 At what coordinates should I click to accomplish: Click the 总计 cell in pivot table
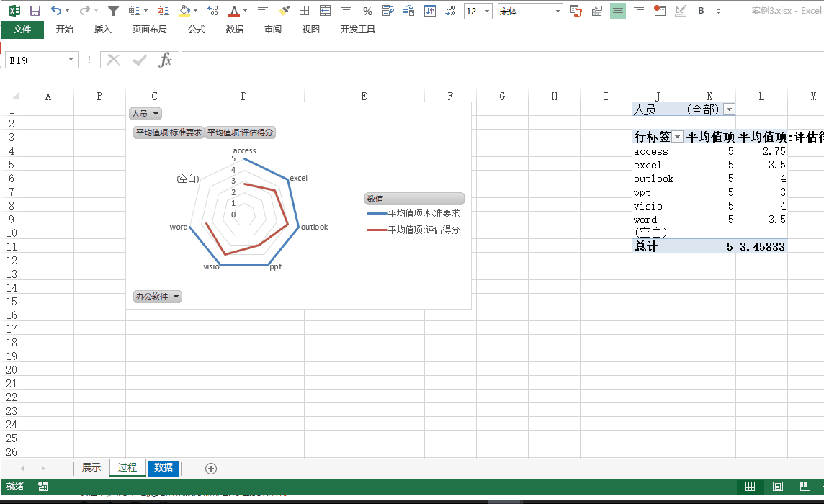click(658, 246)
